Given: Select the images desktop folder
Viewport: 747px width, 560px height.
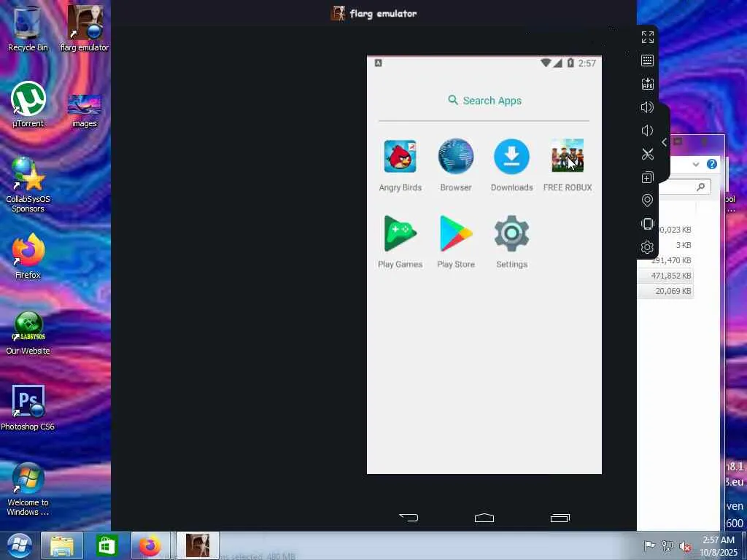Looking at the screenshot, I should [x=85, y=111].
